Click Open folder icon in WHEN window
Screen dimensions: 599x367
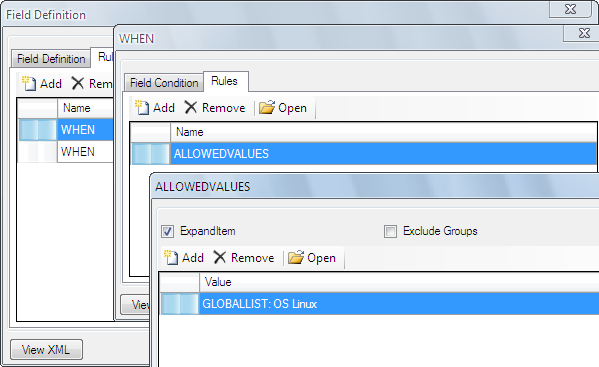(267, 108)
